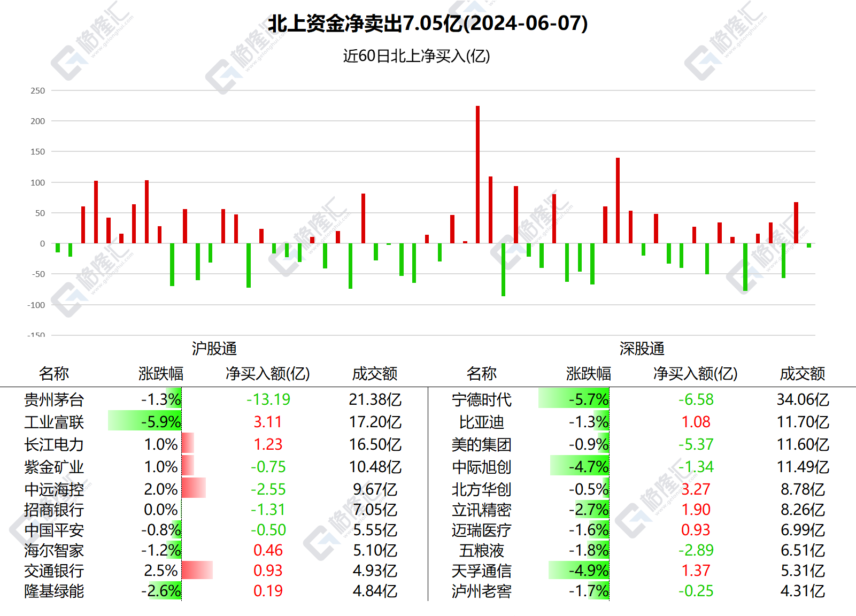Screen dimensions: 856x616
Task: Click net buy value 3.11
Action: tap(268, 422)
